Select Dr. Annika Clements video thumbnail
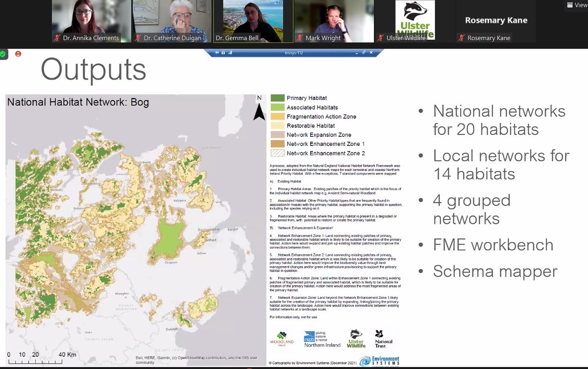Image resolution: width=588 pixels, height=369 pixels. click(x=91, y=21)
